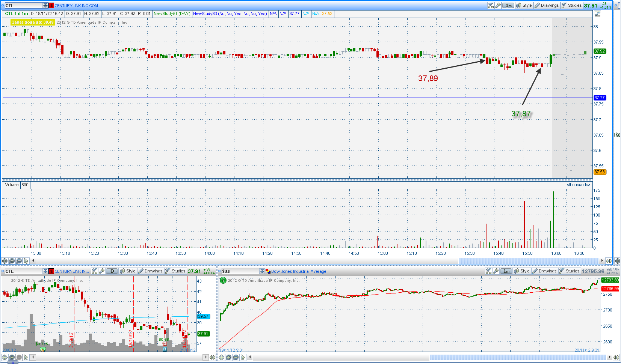Select the pointer cursor tool under the main chart

click(26, 261)
